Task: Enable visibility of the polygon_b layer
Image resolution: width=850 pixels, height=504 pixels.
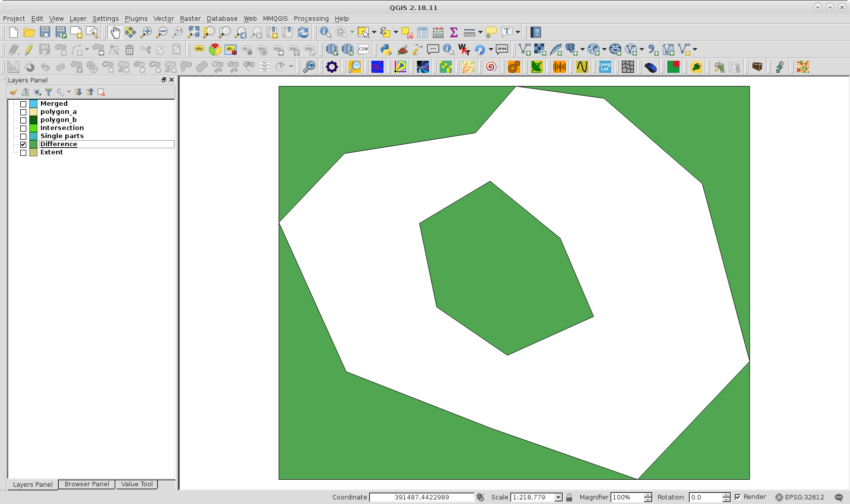Action: point(23,120)
